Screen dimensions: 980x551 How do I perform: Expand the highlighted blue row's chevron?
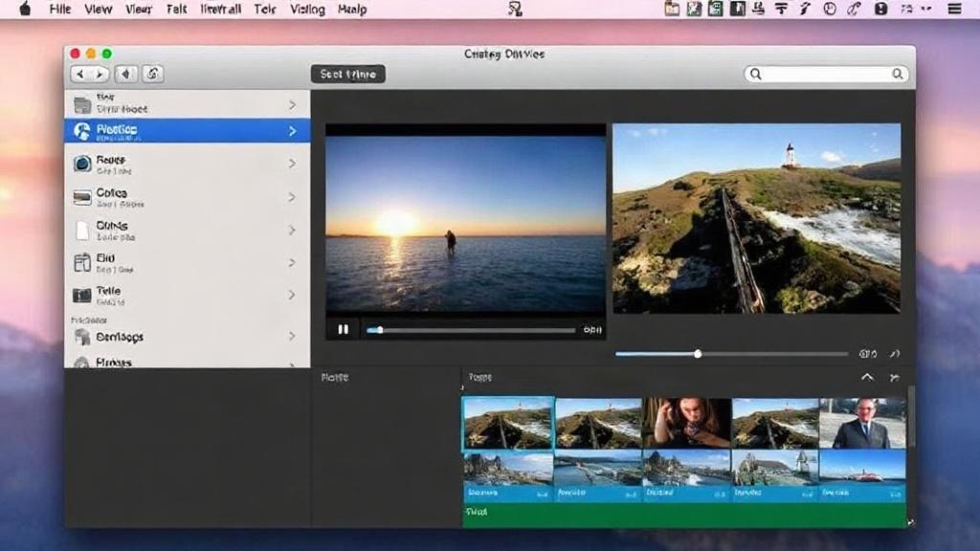point(293,130)
